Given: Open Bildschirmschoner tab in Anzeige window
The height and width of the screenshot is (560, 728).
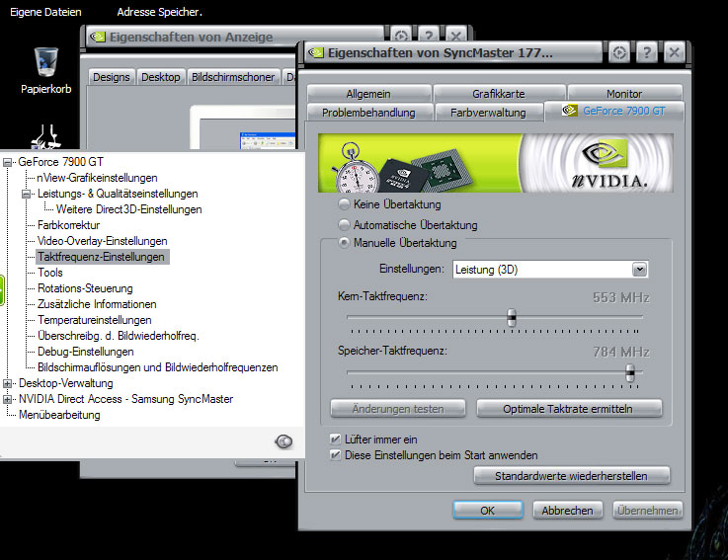Looking at the screenshot, I should 233,77.
